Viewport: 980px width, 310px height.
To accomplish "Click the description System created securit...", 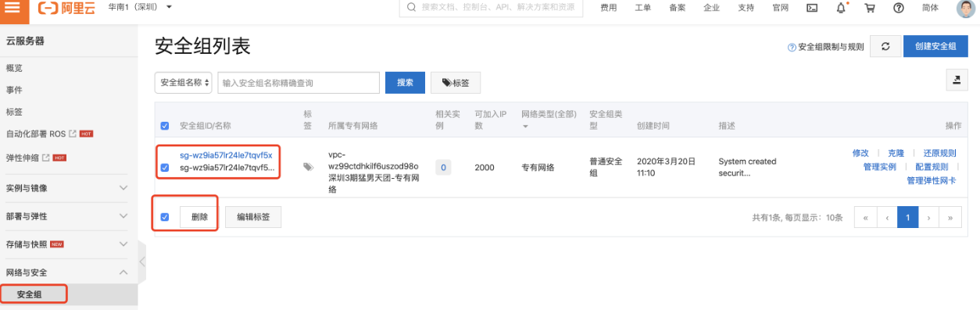I will [x=747, y=167].
